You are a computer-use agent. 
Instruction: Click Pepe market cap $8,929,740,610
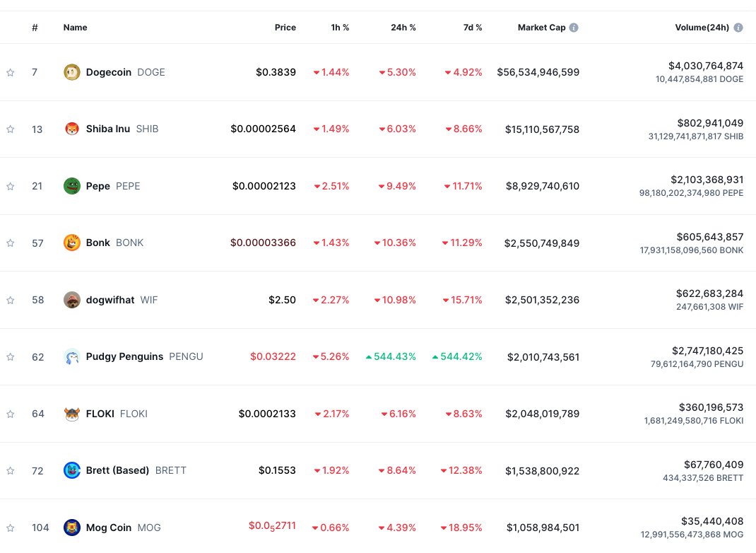(543, 186)
